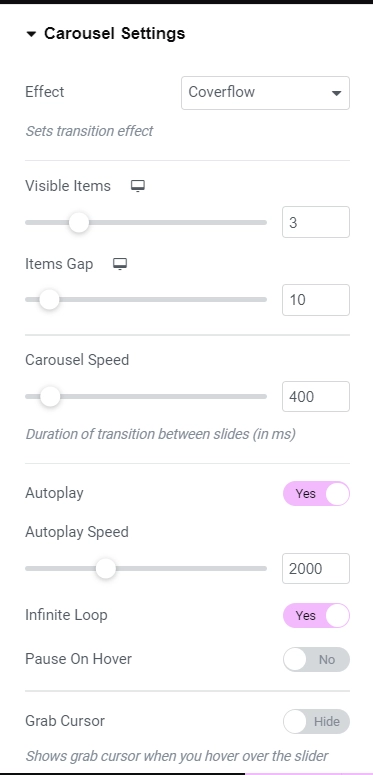Click the Carousel Speed 400 input field

click(316, 396)
